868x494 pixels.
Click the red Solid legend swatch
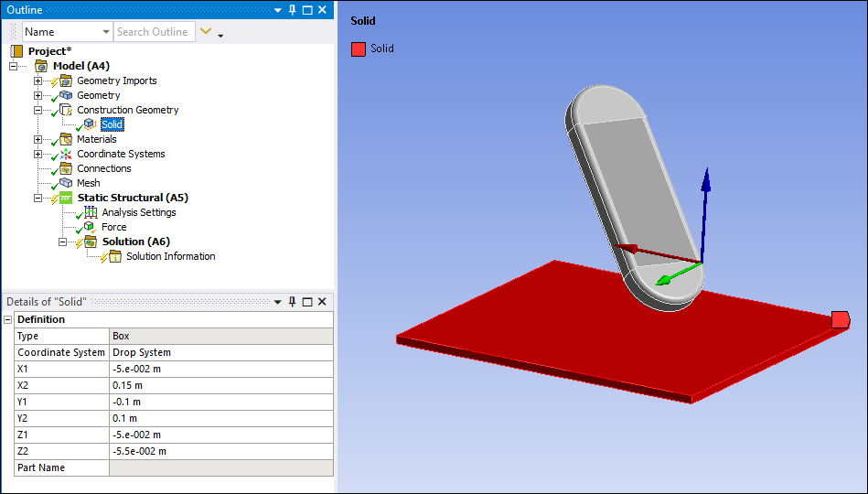click(359, 48)
